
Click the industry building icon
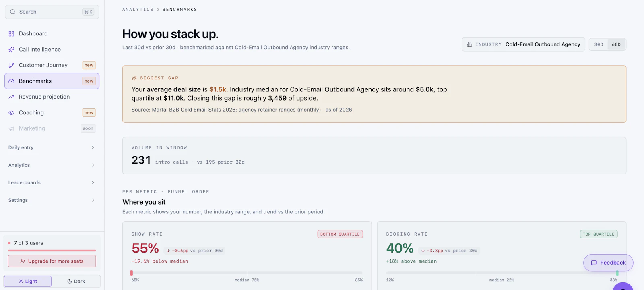[x=469, y=44]
